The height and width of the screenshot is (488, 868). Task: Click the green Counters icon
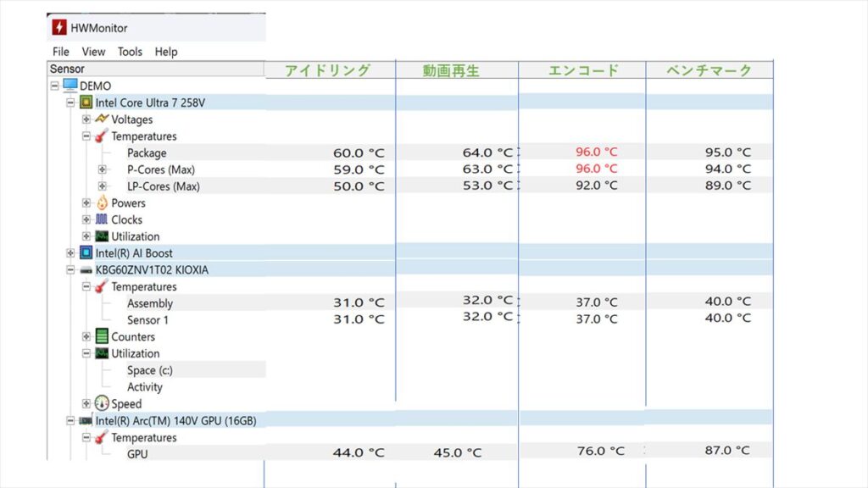tap(102, 335)
